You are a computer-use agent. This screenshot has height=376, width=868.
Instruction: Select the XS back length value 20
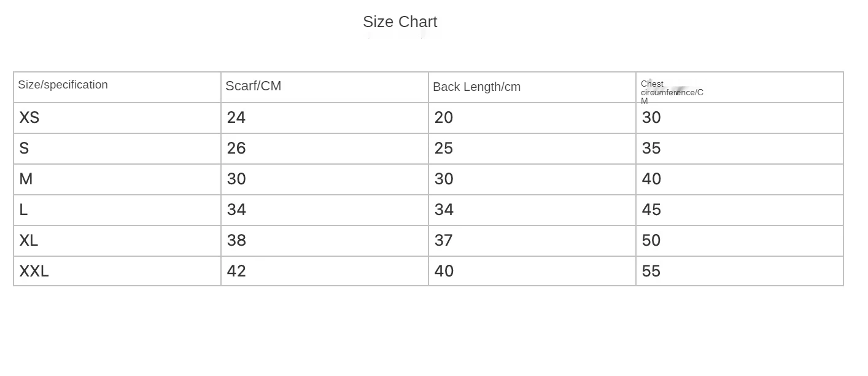click(444, 118)
